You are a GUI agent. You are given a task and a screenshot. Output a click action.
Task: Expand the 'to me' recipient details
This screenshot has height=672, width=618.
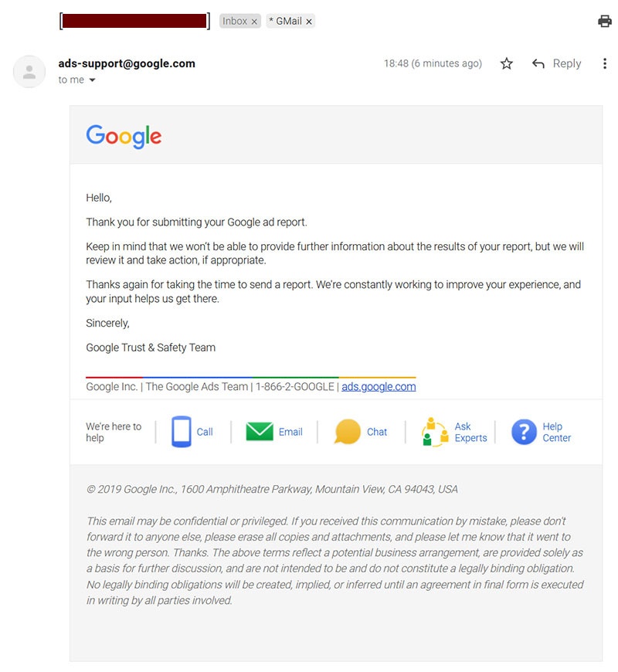pyautogui.click(x=93, y=80)
